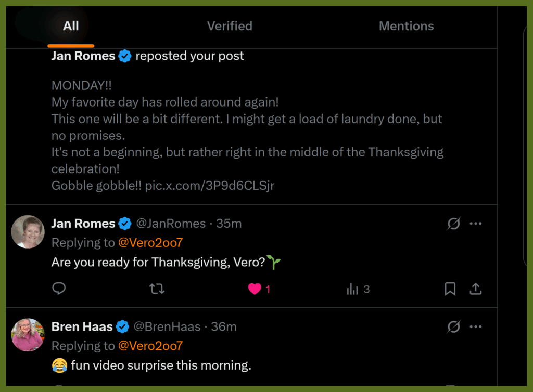Switch to the Mentions tab
Viewport: 533px width, 392px height.
point(406,26)
